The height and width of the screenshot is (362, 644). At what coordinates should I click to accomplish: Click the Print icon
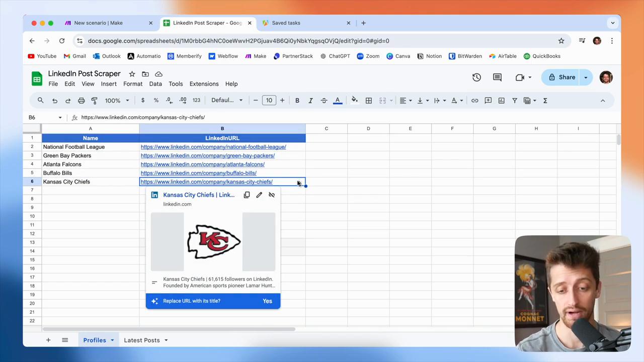(81, 101)
